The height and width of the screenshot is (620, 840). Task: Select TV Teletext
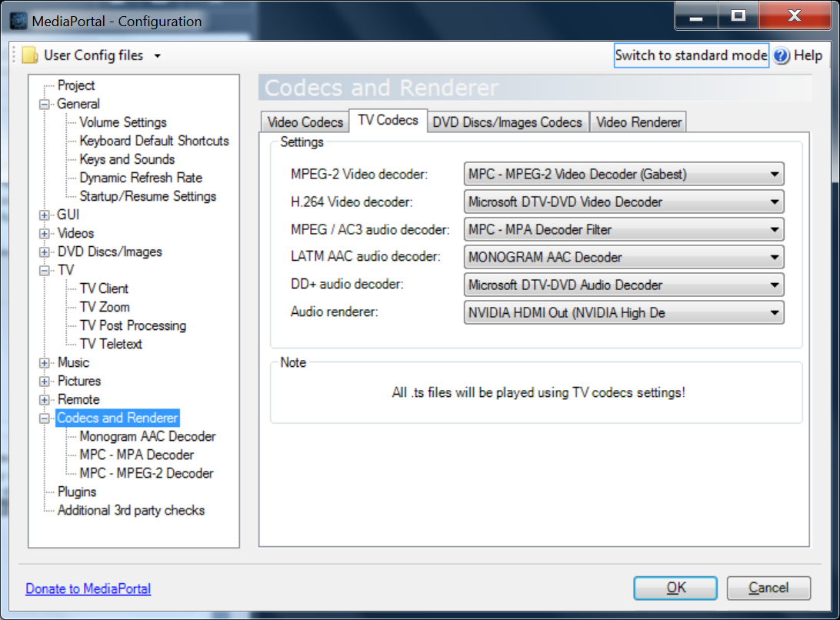point(111,344)
